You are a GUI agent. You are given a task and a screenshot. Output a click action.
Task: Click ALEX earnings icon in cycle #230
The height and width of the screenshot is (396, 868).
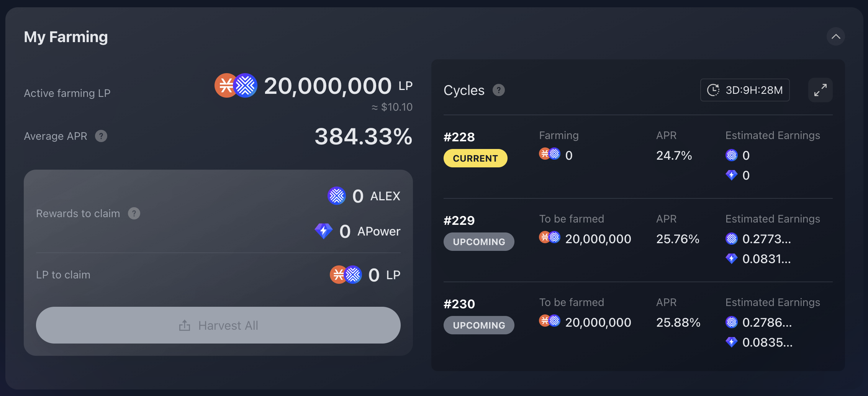pyautogui.click(x=731, y=322)
